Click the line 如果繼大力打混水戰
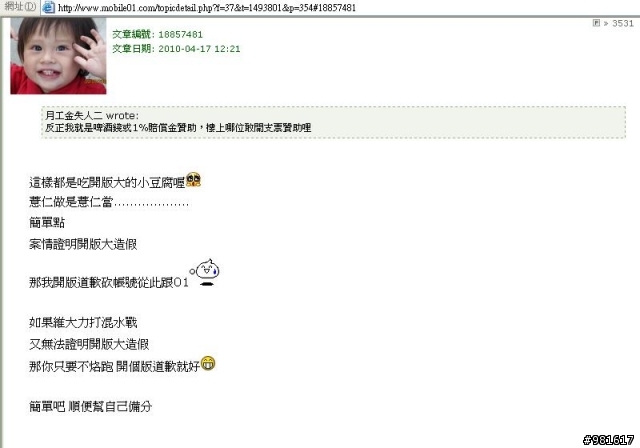 point(83,323)
